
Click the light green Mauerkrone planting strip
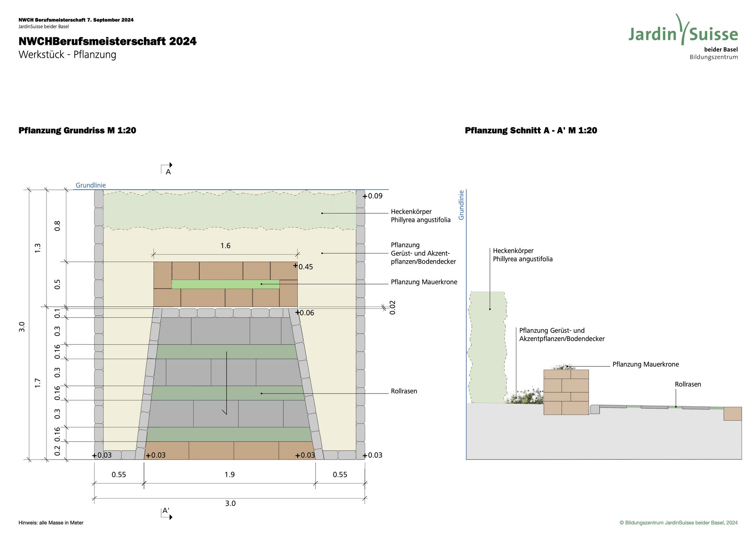225,284
